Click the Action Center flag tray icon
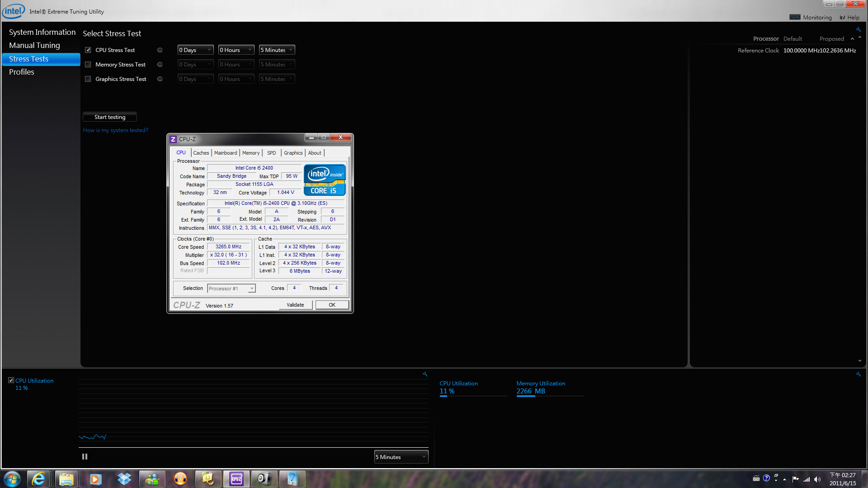Image resolution: width=868 pixels, height=488 pixels. point(795,479)
